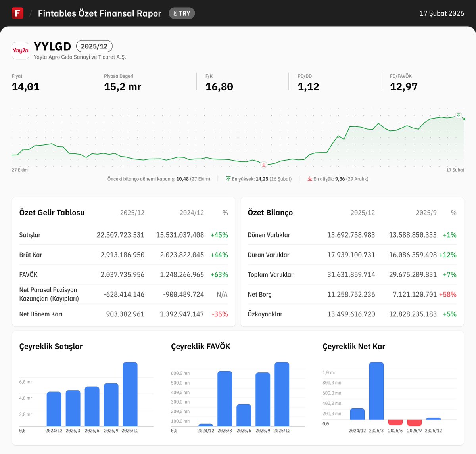The height and width of the screenshot is (454, 476).
Task: Click the 2025/3 bar in Çeyreklik FAVÖK
Action: point(225,398)
